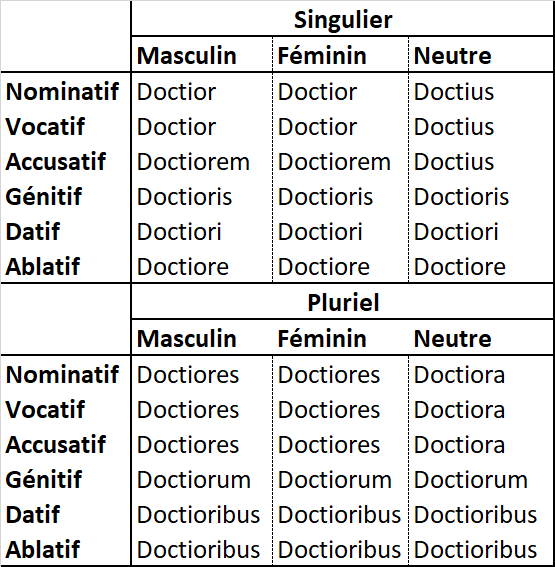Viewport: 555px width, 567px height.
Task: Click the Singulier header cell
Action: pyautogui.click(x=343, y=20)
